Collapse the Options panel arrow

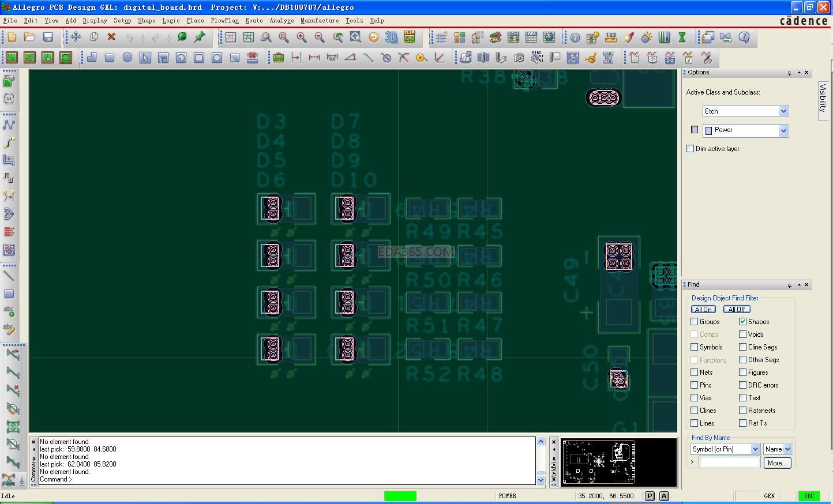click(799, 73)
